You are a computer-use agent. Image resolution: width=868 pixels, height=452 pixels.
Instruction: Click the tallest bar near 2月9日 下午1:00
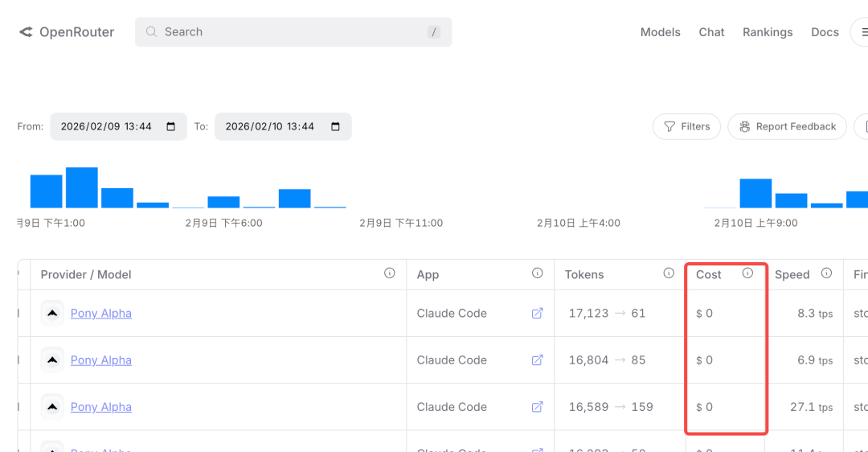click(x=82, y=187)
